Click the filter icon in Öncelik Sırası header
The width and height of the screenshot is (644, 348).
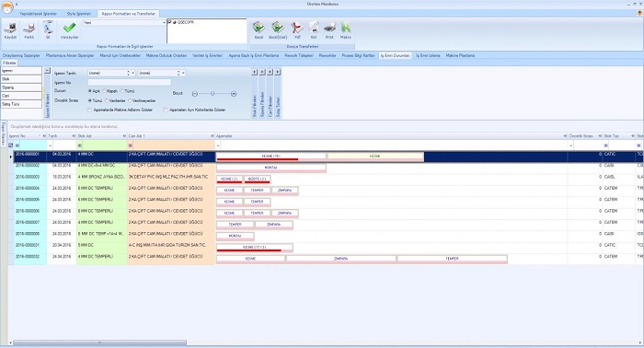click(600, 136)
